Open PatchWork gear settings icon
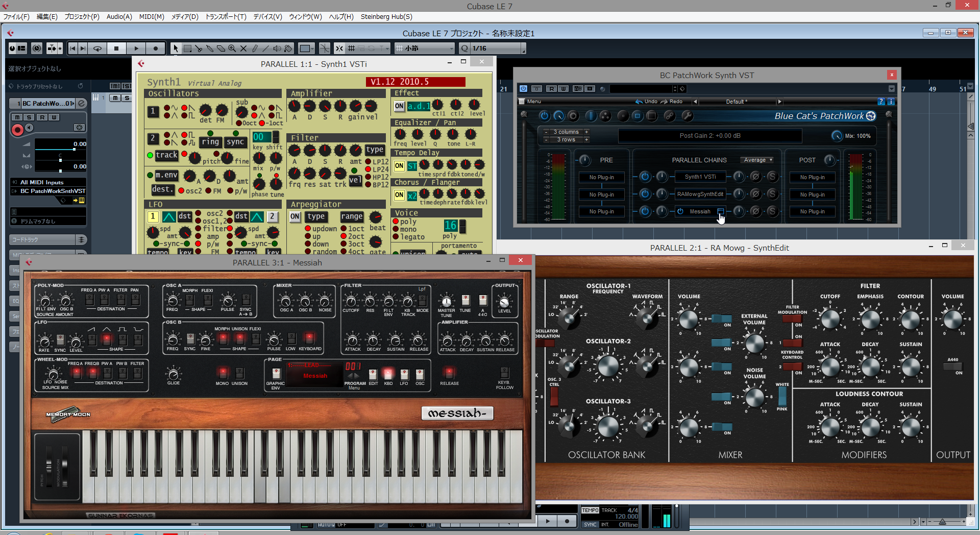980x535 pixels. point(573,116)
